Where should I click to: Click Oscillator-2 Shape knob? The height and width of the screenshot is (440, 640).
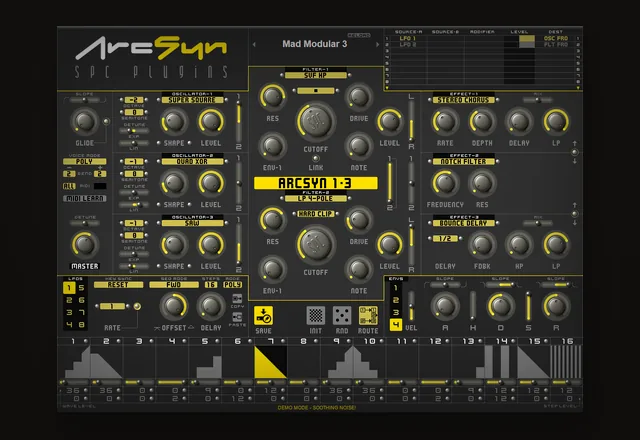coord(174,183)
